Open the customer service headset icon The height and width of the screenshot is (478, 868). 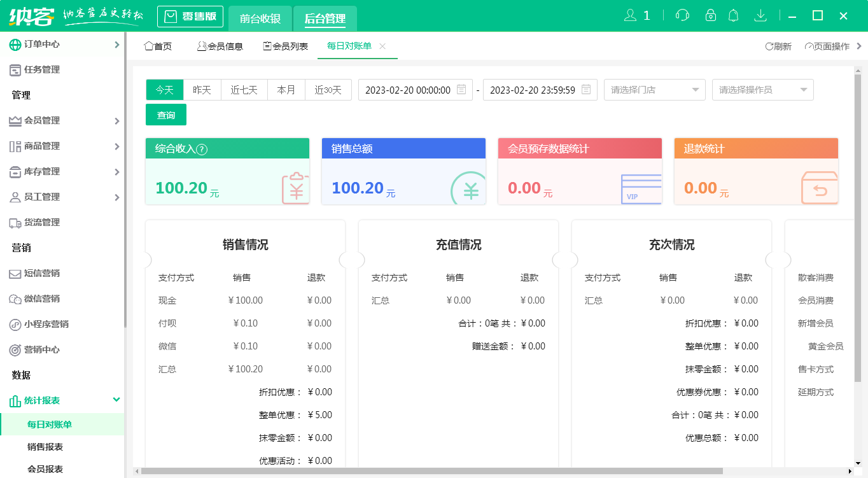coord(682,15)
